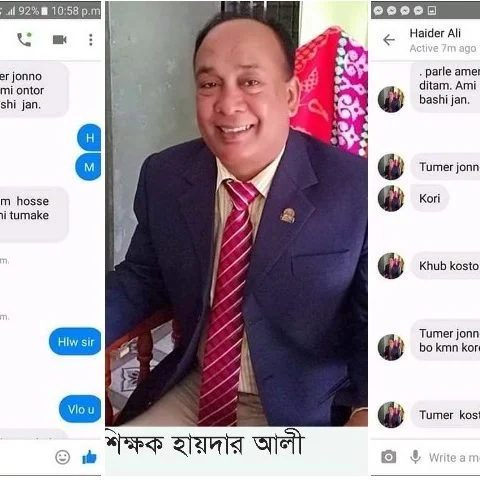This screenshot has width=480, height=483.
Task: Go back using the arrow beside Haider Ali
Action: click(389, 40)
